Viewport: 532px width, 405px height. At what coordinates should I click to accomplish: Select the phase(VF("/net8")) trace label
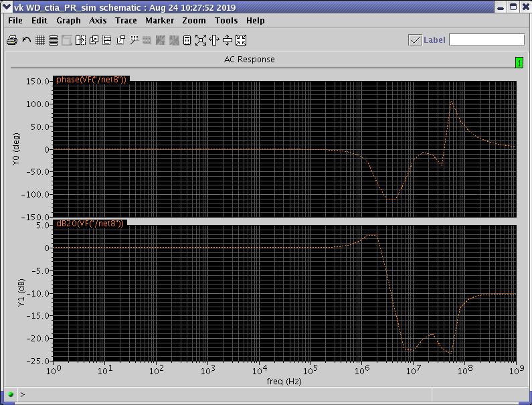point(91,80)
